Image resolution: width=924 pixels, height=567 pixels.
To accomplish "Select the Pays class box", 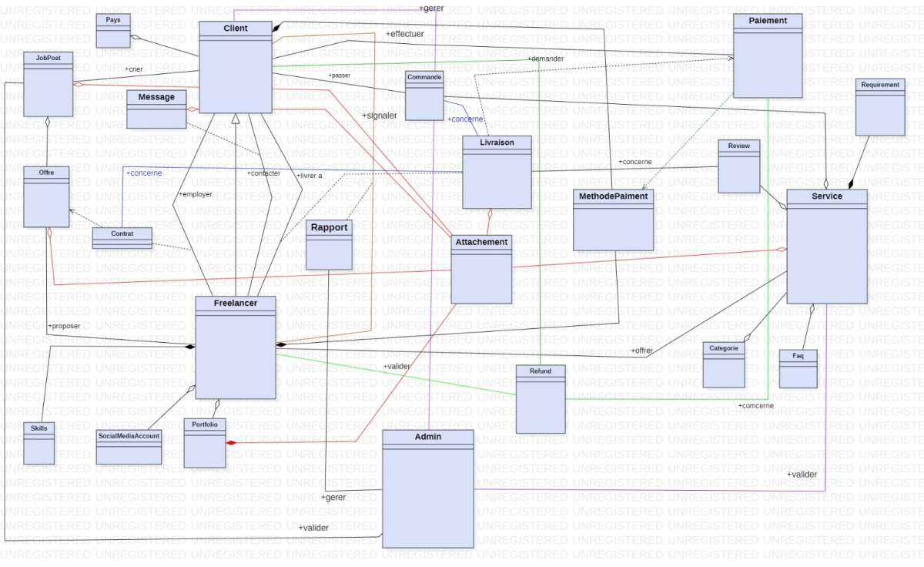I will coord(113,31).
